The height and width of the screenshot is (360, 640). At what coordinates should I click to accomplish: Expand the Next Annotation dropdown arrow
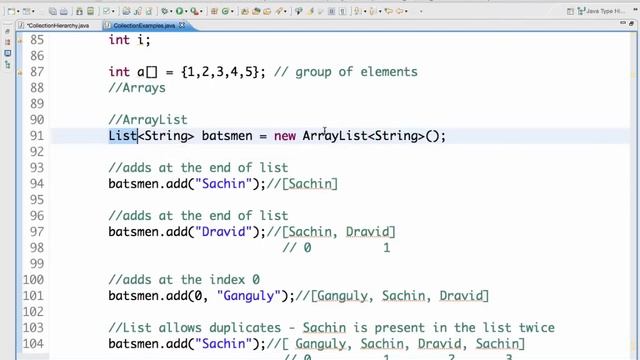click(364, 11)
